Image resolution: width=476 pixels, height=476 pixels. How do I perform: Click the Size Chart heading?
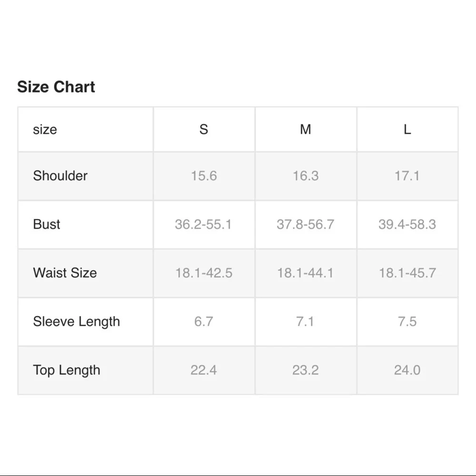point(56,87)
